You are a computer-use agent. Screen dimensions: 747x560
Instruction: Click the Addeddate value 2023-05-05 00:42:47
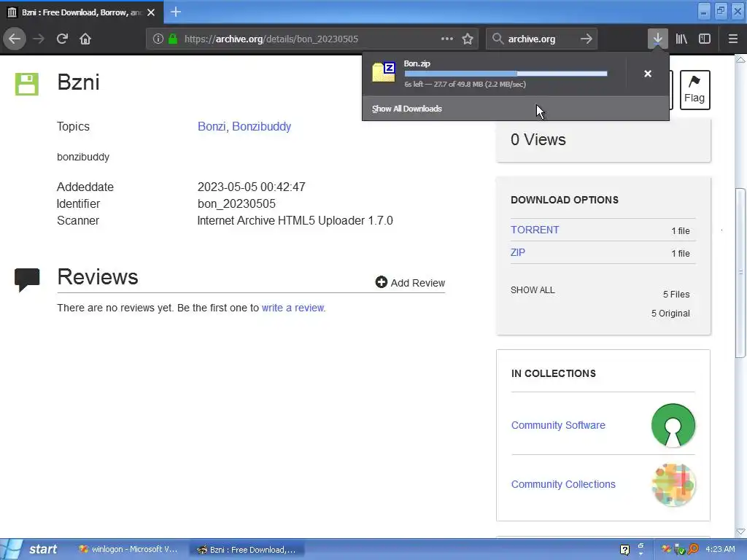tap(251, 187)
